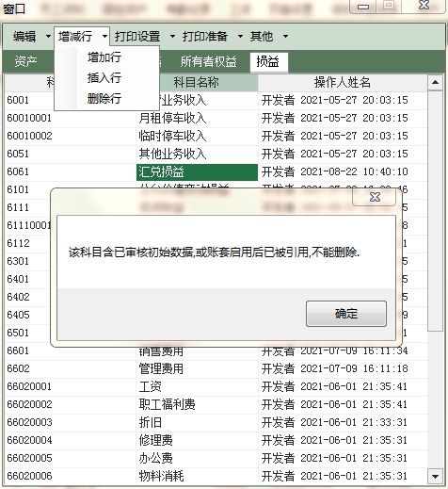Click account code 6602
Viewport: 448px width, 489px height.
tap(18, 368)
